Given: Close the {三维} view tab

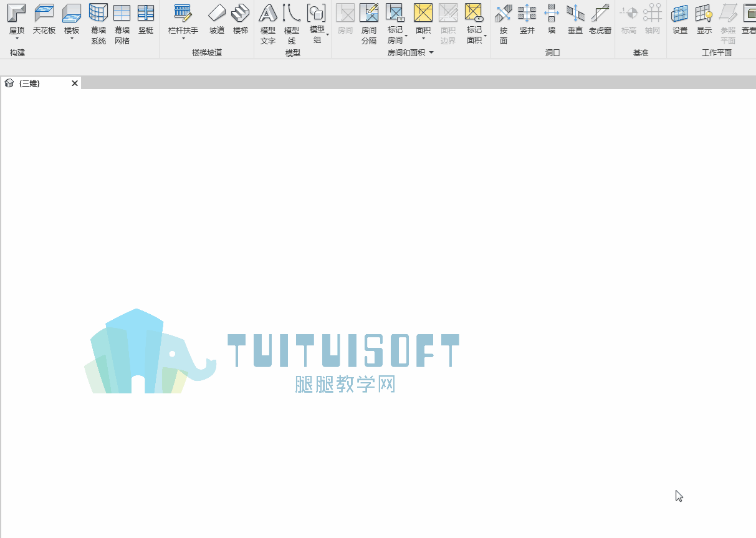Looking at the screenshot, I should [75, 84].
